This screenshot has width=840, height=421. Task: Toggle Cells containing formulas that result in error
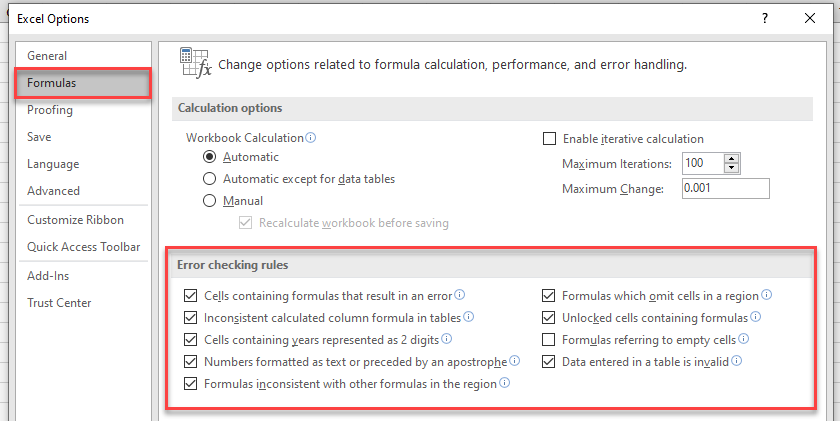(191, 296)
